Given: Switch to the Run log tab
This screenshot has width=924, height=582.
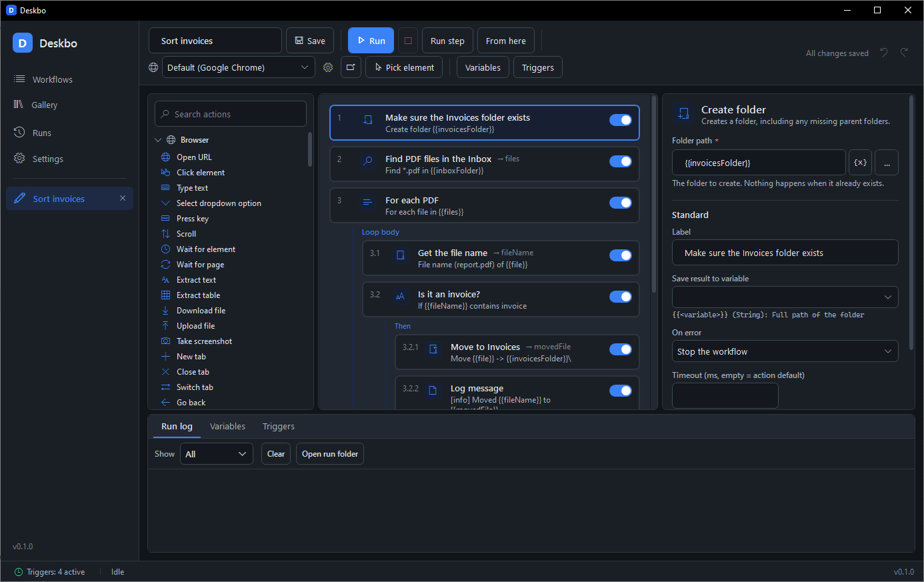Looking at the screenshot, I should point(177,426).
